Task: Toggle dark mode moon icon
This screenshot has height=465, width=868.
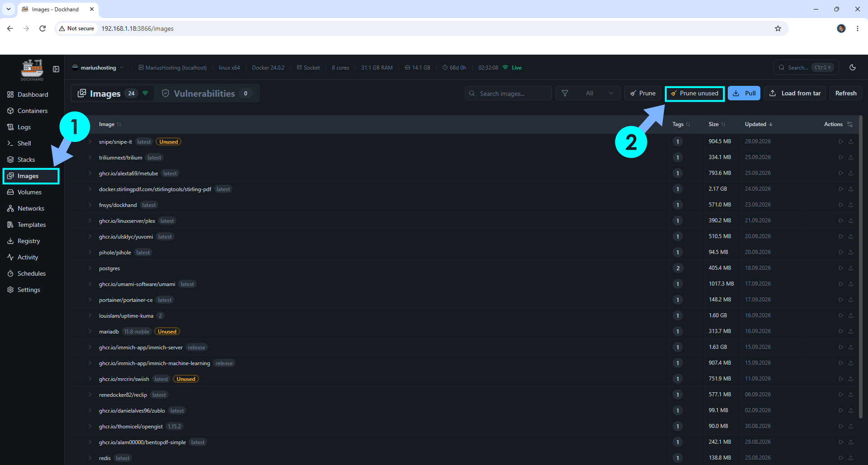Action: (853, 67)
